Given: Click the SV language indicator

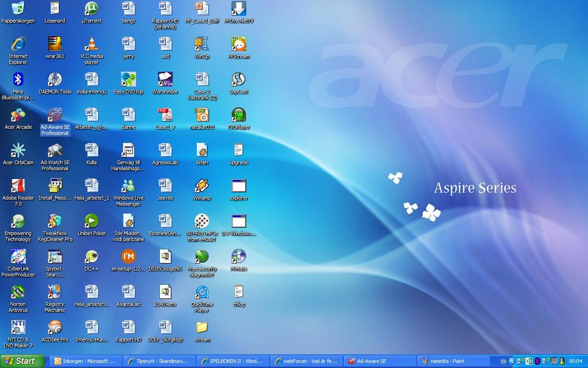Looking at the screenshot, I should coord(504,362).
